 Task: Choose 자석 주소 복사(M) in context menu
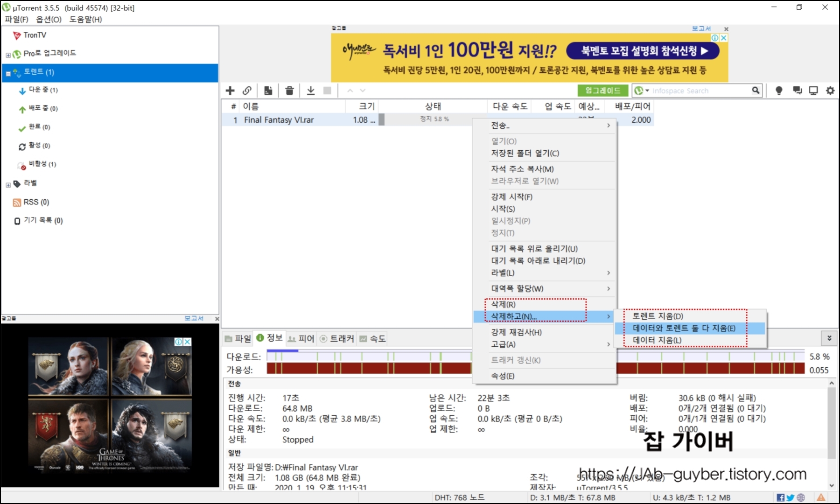click(545, 169)
